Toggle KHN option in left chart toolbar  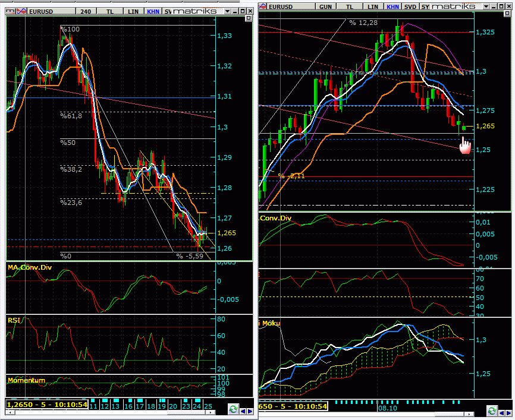(153, 11)
